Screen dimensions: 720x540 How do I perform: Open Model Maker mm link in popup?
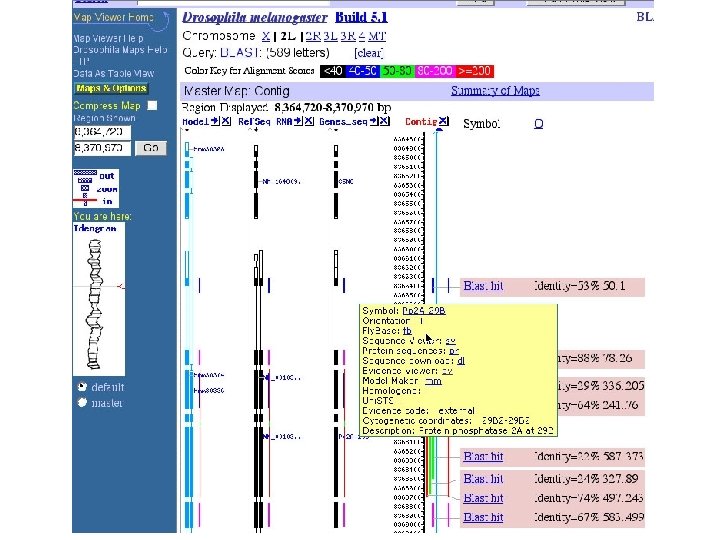point(433,381)
